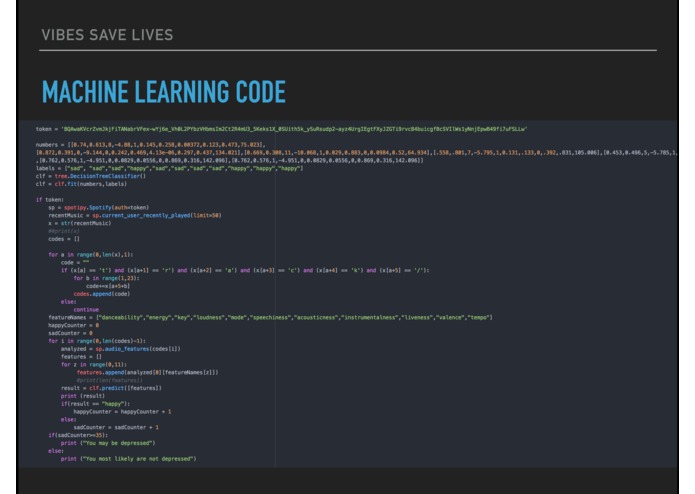The width and height of the screenshot is (695, 494).
Task: Click the line 'sadCounter = 0'
Action: pos(70,333)
